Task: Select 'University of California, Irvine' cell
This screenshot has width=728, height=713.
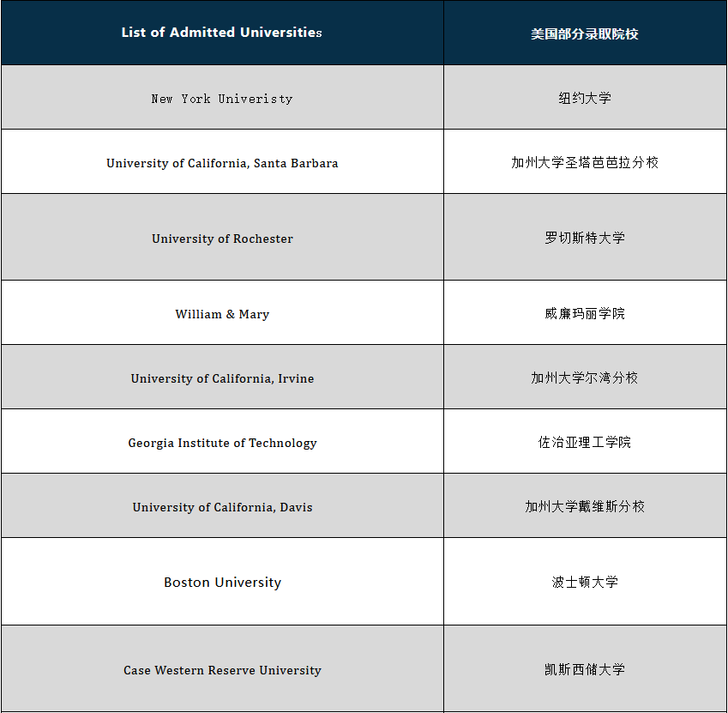Action: coord(222,378)
